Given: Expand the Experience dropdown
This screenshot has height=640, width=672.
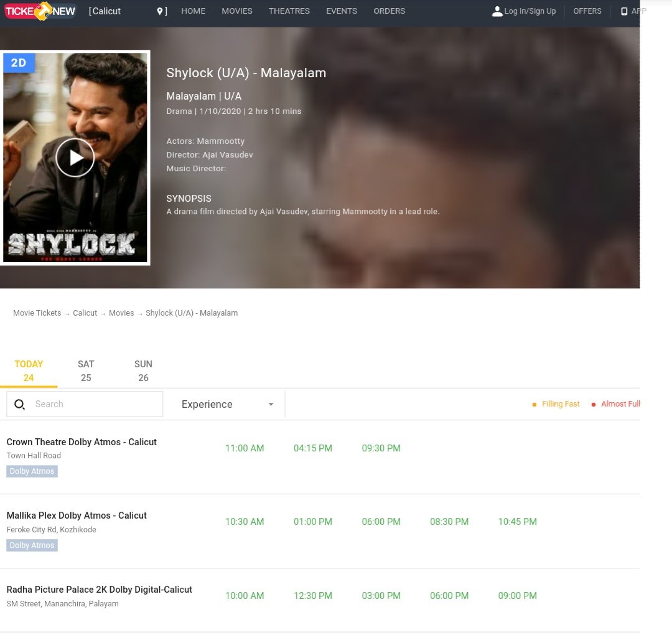Looking at the screenshot, I should tap(228, 404).
